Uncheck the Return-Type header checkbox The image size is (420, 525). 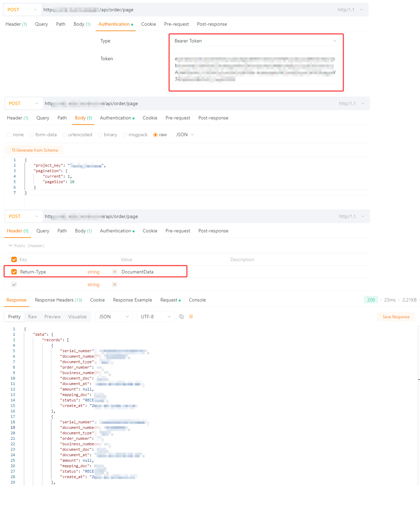(14, 272)
